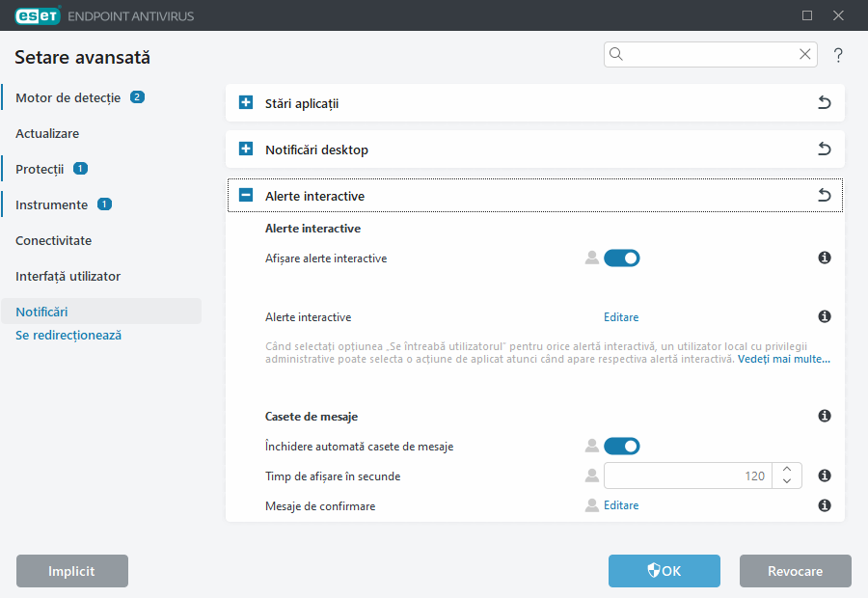Increase display time with the up arrow

[788, 469]
